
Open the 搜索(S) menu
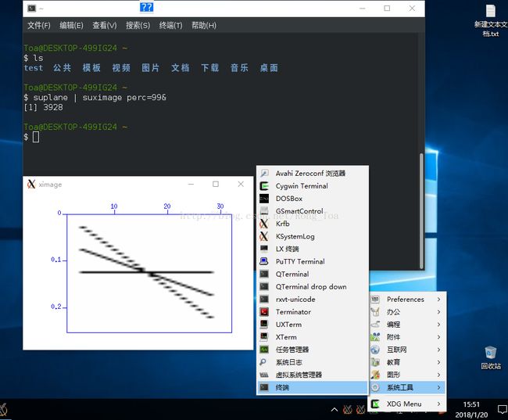pos(138,25)
